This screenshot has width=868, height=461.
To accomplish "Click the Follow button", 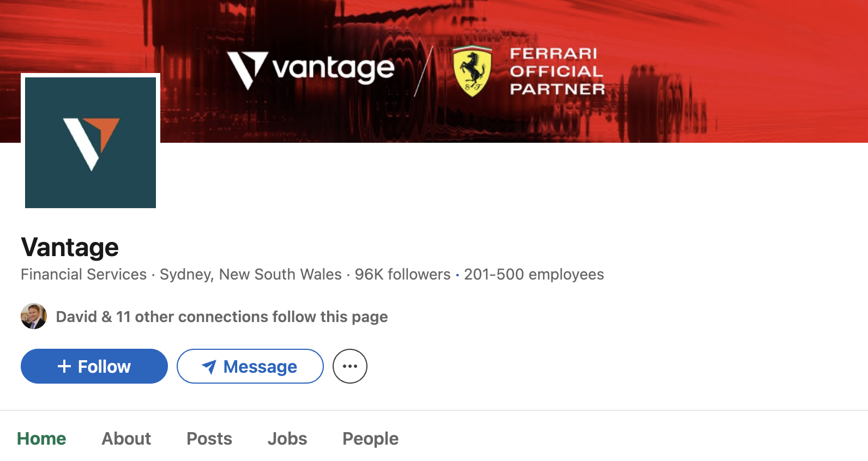I will coord(94,366).
